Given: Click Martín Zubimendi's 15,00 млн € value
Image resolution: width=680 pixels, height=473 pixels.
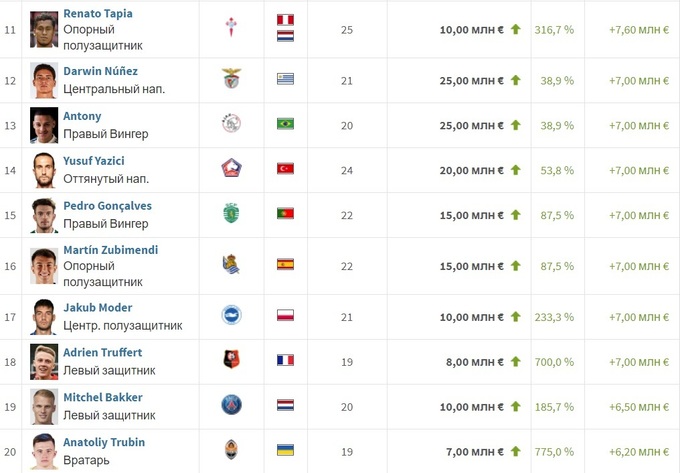Looking at the screenshot, I should pyautogui.click(x=471, y=265).
